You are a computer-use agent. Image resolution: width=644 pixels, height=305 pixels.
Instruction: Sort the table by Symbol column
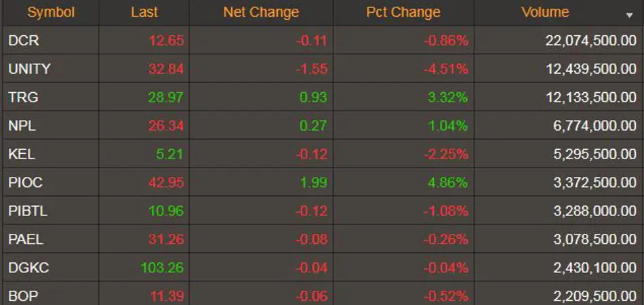[51, 12]
